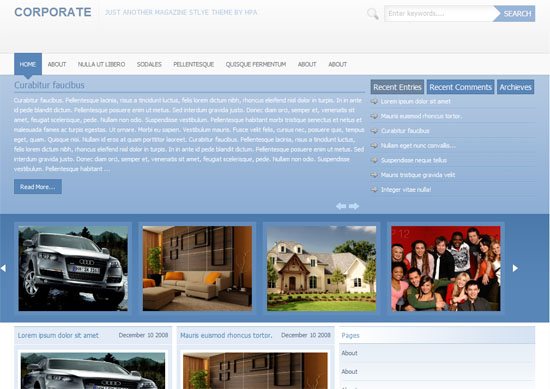
Task: Open Lorem ipsum dolor sit amet recent entry
Action: (416, 101)
